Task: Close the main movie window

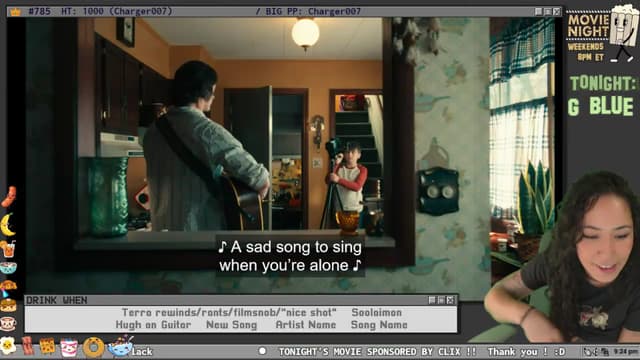Action: pyautogui.click(x=557, y=11)
